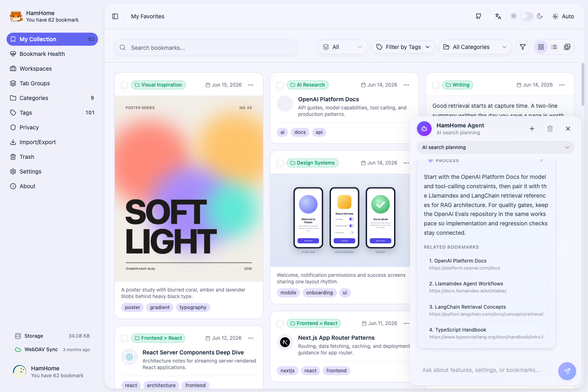Select the Visual Inspiration bookmark checkbox
The height and width of the screenshot is (392, 588).
pos(125,85)
